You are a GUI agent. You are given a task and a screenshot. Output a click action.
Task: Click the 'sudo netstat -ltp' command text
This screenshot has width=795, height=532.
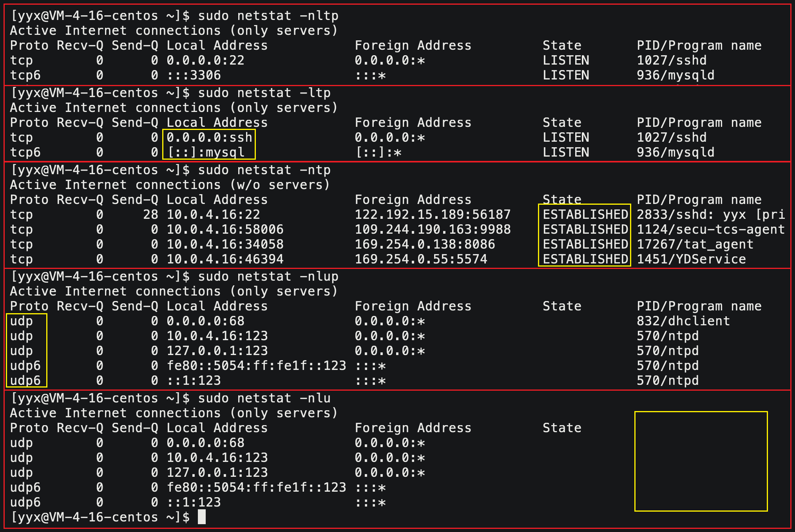[x=264, y=93]
